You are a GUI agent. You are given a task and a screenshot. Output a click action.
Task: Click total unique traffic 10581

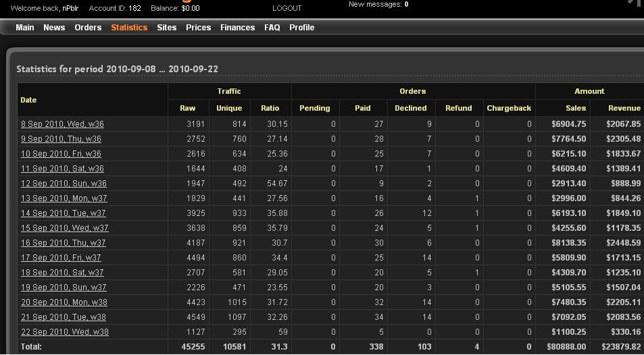234,347
